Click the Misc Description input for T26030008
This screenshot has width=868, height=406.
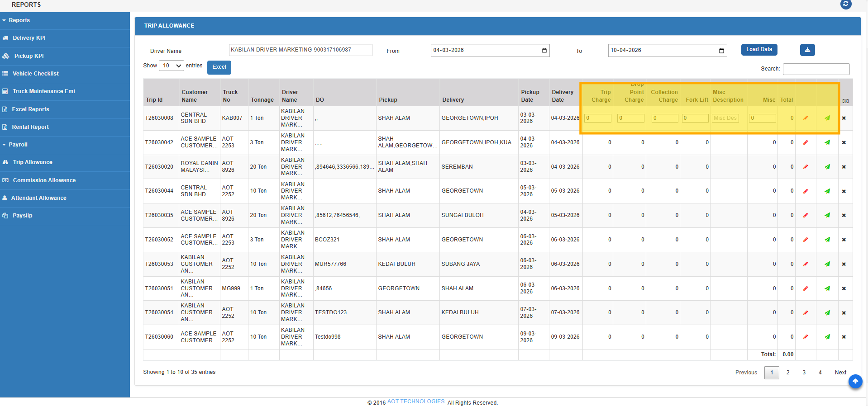(x=725, y=118)
